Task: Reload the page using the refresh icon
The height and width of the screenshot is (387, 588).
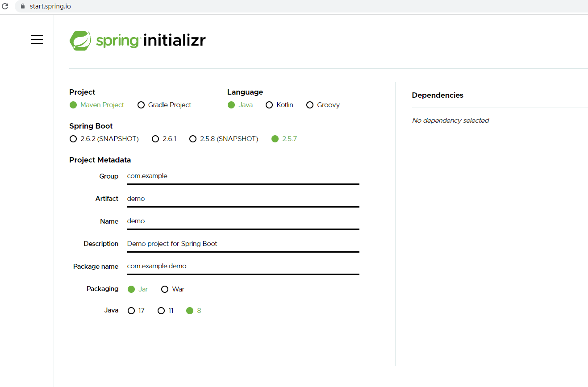Action: point(5,6)
